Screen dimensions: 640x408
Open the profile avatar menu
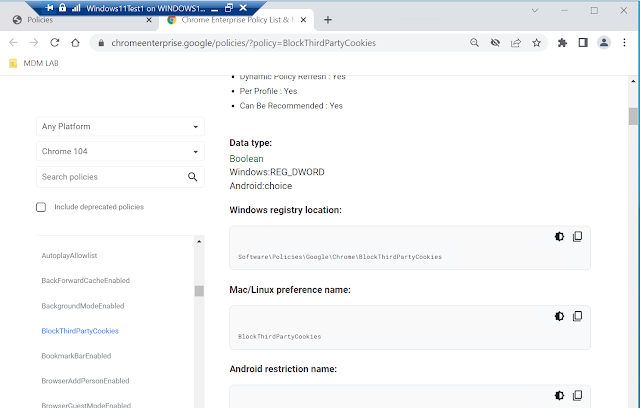tap(604, 42)
